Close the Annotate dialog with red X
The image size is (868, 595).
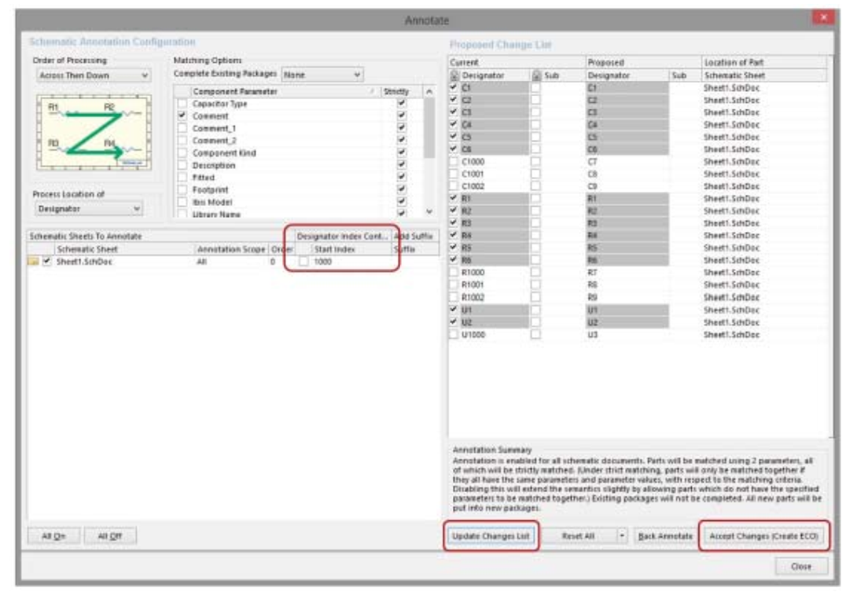click(x=823, y=18)
